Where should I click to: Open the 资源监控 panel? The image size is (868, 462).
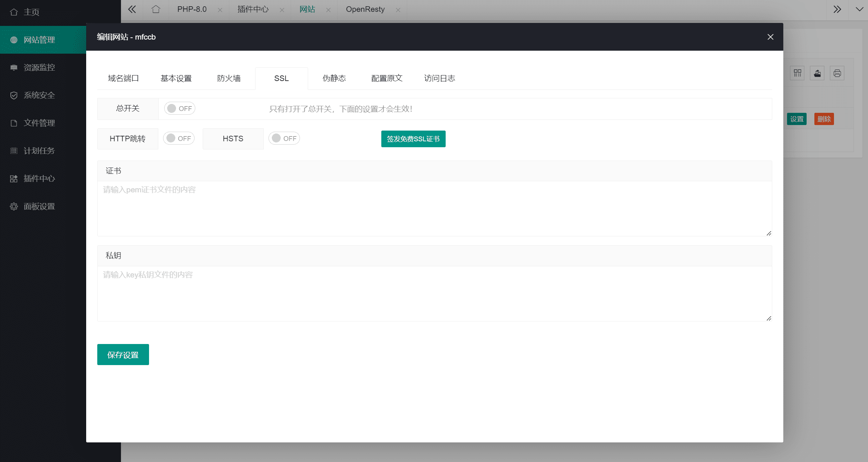point(39,67)
